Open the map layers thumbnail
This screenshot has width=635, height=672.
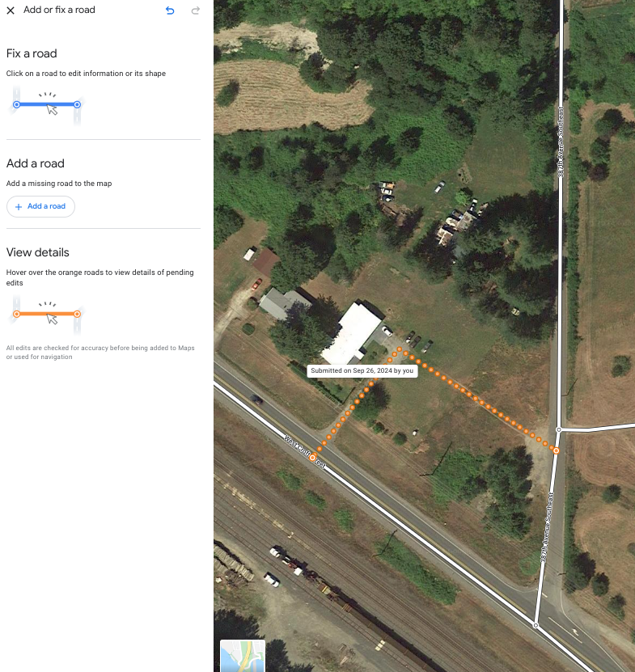click(x=243, y=656)
